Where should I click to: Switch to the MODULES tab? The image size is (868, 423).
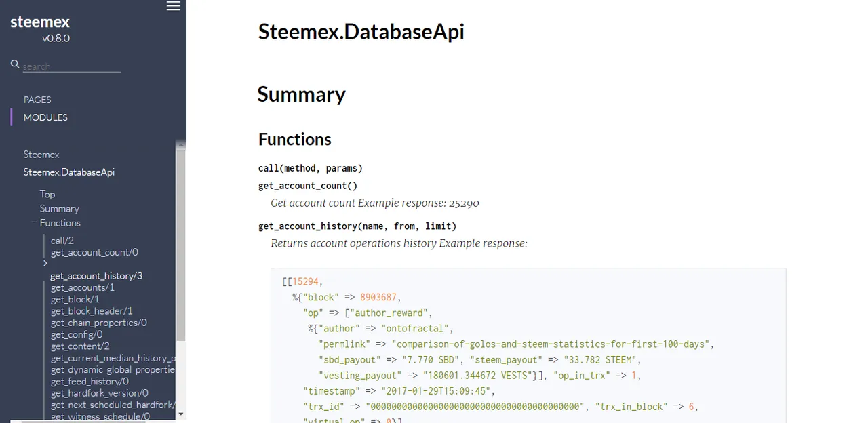click(x=45, y=117)
